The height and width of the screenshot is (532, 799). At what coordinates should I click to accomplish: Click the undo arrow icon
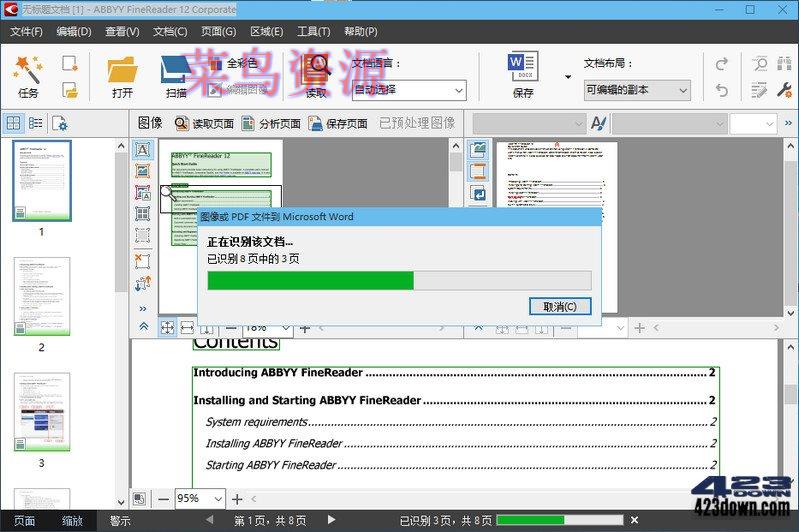point(722,90)
